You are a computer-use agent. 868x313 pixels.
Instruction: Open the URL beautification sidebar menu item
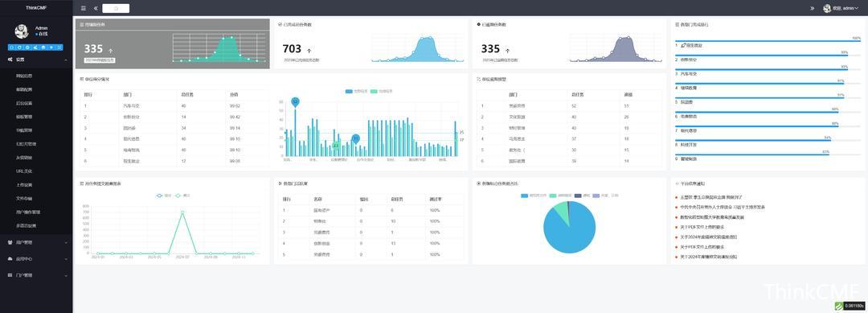click(x=24, y=171)
